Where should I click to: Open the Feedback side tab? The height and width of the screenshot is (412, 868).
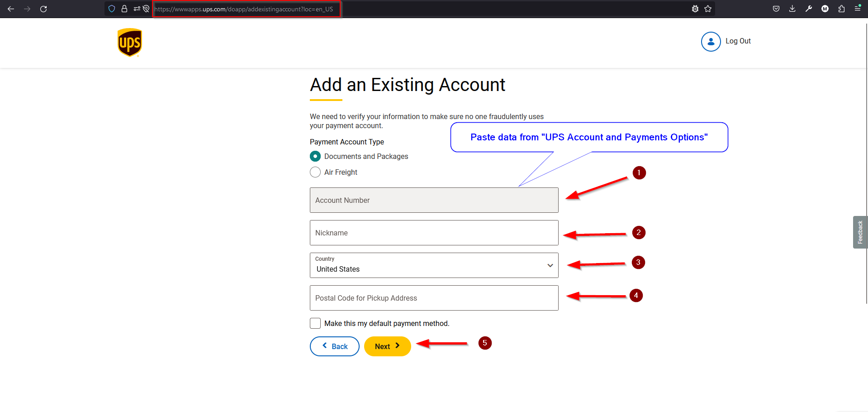click(x=860, y=232)
